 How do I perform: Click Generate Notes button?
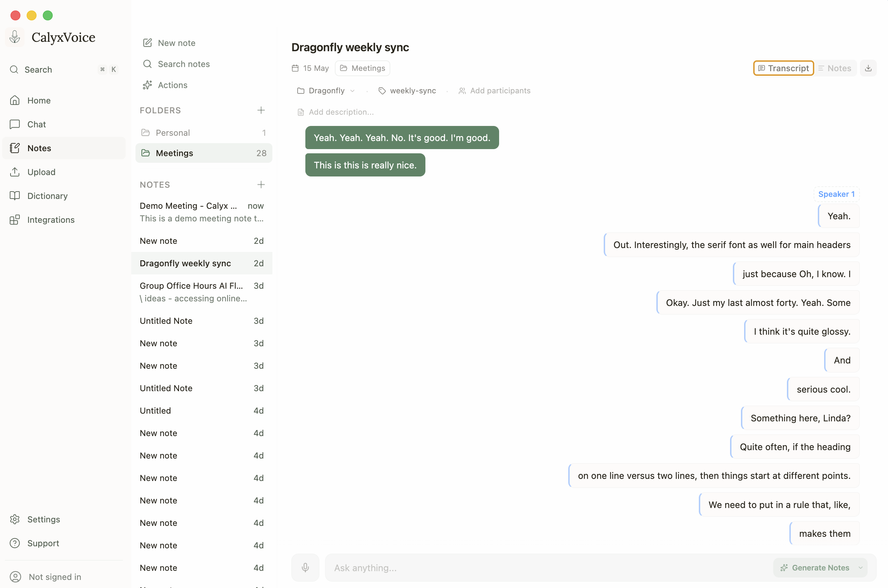pyautogui.click(x=815, y=568)
